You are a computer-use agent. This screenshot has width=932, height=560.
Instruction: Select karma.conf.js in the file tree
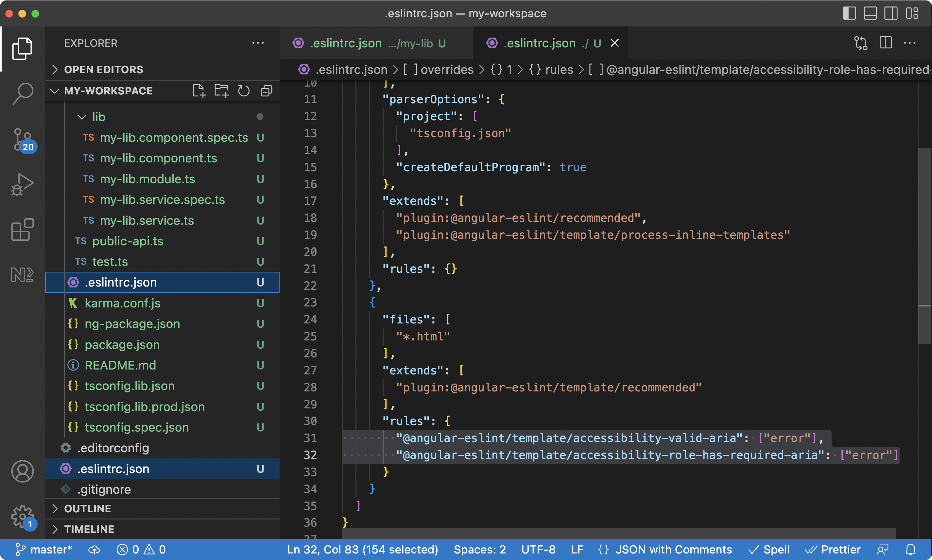[122, 303]
